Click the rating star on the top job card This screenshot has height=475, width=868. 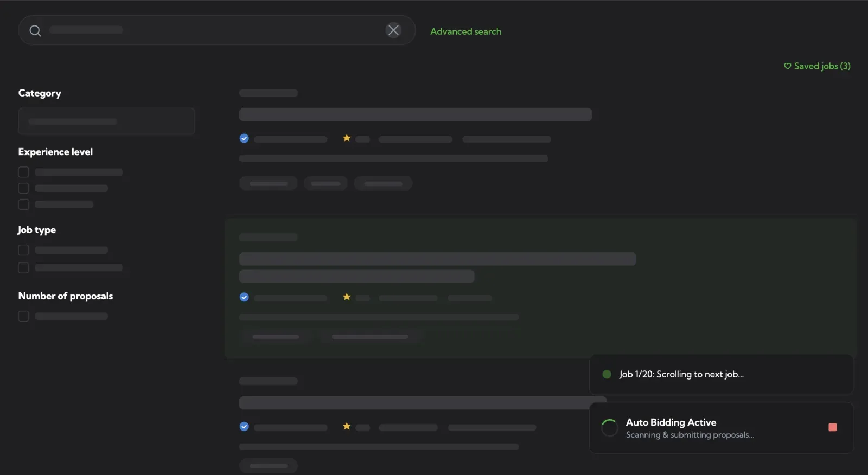347,138
